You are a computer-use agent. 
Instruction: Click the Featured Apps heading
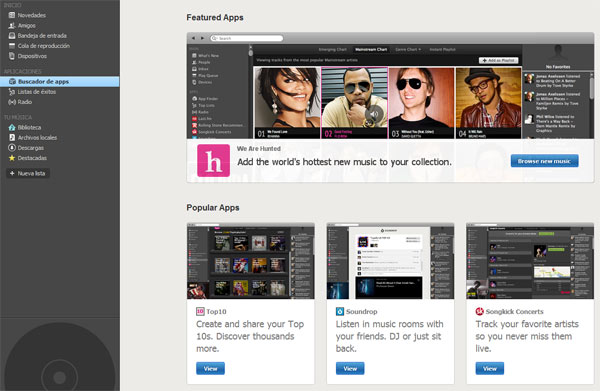(x=215, y=18)
